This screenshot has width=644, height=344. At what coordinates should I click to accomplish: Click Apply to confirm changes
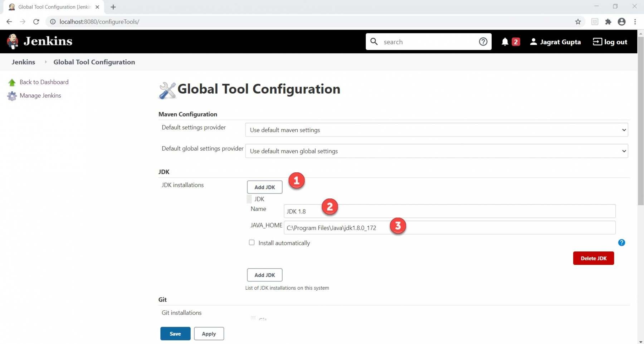point(209,333)
